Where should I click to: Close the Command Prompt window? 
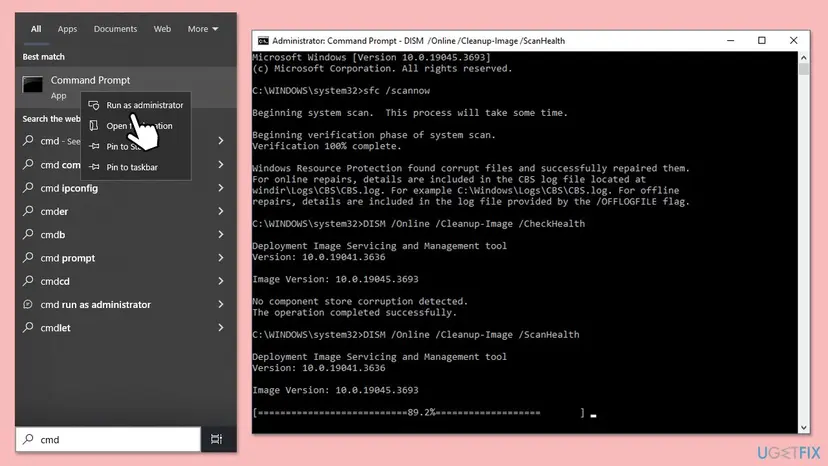point(793,41)
